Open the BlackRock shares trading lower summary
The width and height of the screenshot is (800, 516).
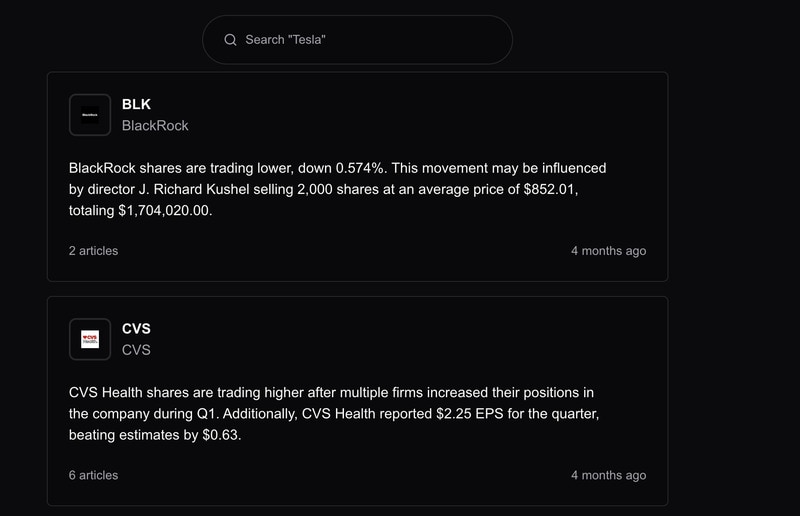(338, 190)
